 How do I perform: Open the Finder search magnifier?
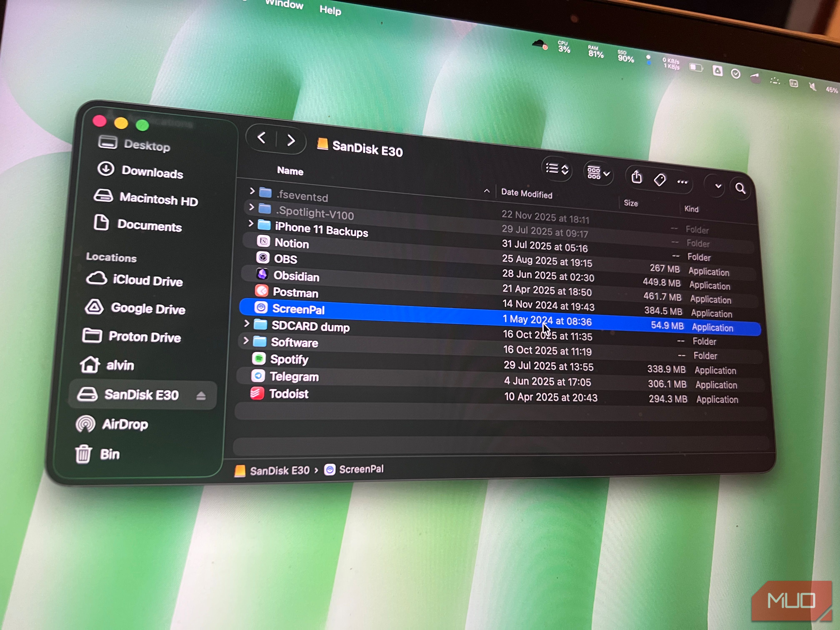(740, 188)
